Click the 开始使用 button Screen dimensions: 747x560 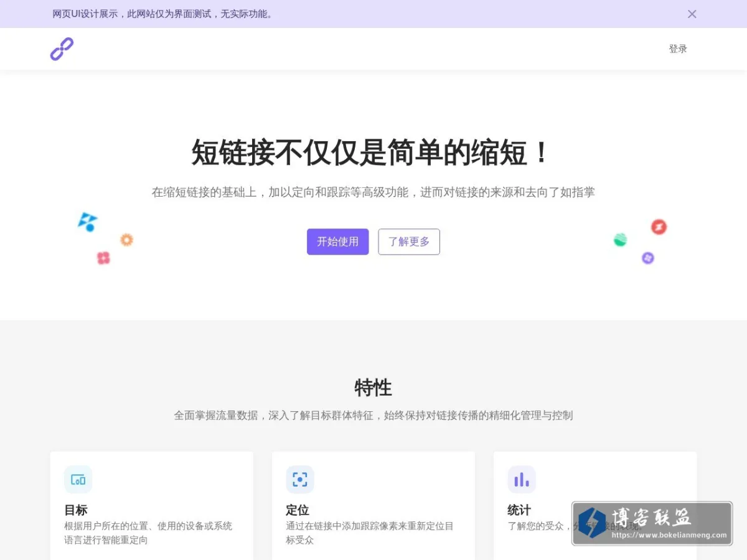pyautogui.click(x=338, y=242)
